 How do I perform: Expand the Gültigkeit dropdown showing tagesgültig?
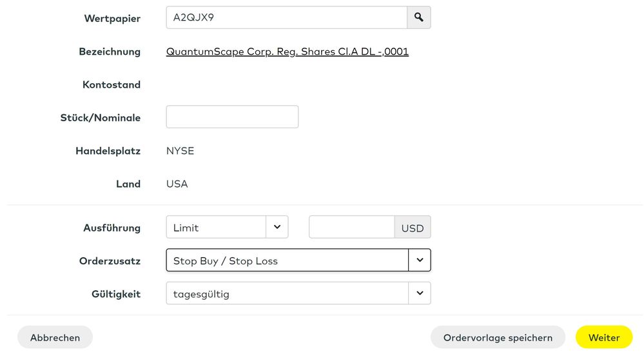point(298,293)
